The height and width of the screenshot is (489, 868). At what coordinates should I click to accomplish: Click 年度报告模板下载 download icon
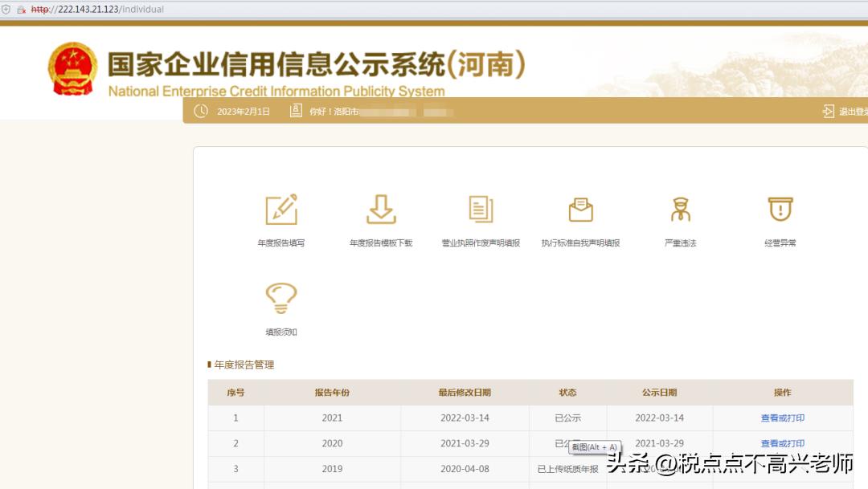[381, 210]
